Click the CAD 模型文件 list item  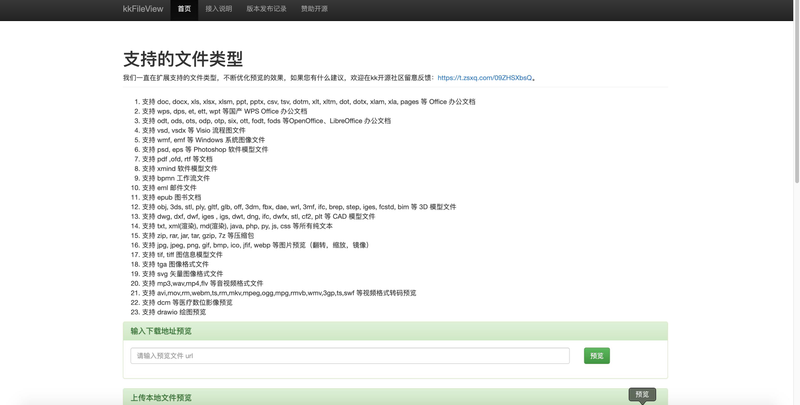pos(258,216)
